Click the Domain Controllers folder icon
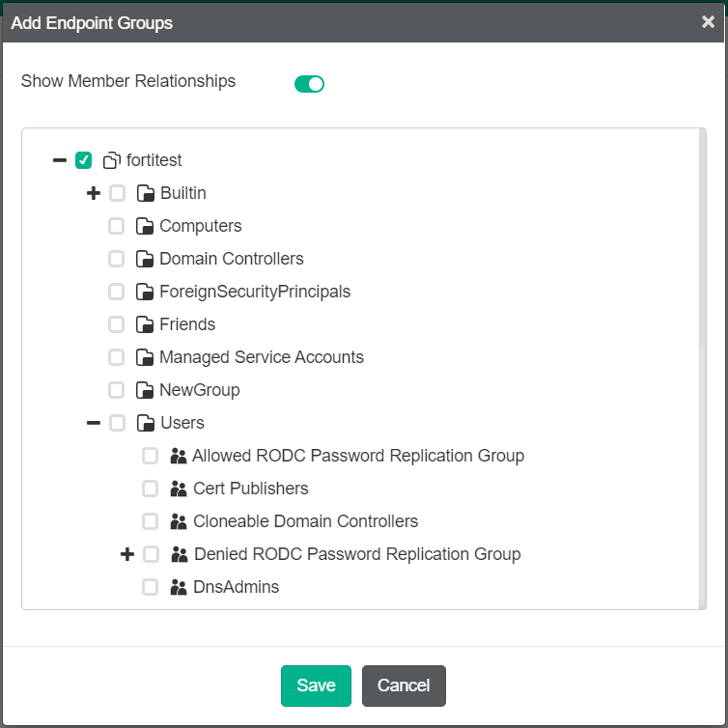 145,259
